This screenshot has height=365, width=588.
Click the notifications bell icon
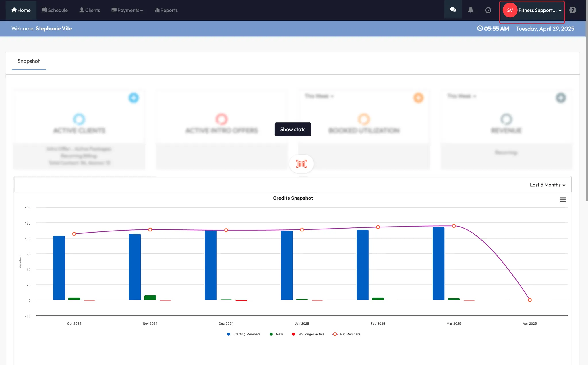[x=470, y=10]
